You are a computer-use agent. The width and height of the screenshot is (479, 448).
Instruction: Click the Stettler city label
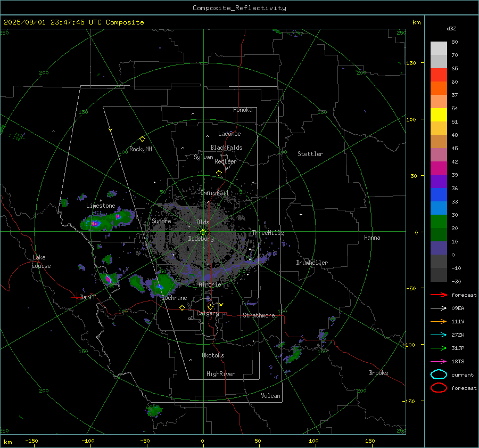310,154
